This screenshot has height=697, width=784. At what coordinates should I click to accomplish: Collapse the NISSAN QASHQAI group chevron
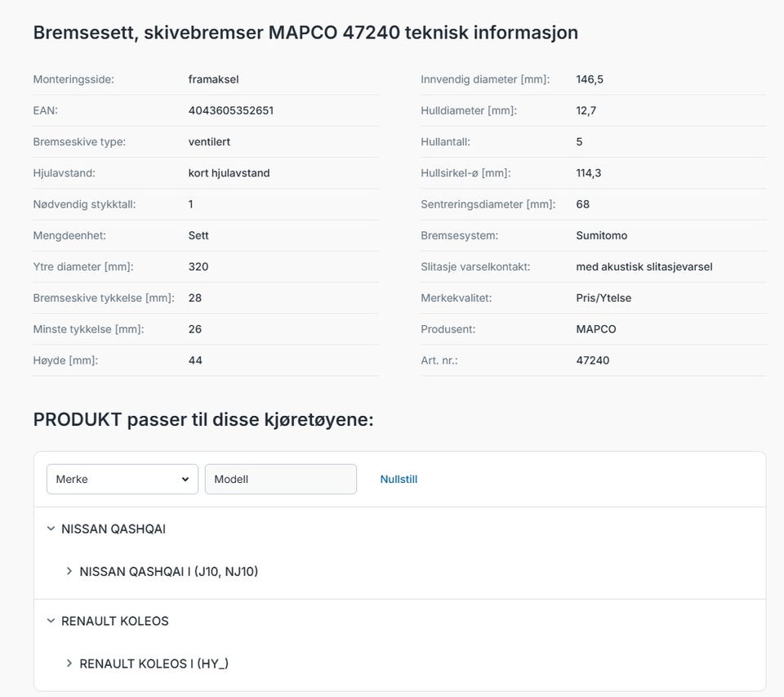(51, 529)
